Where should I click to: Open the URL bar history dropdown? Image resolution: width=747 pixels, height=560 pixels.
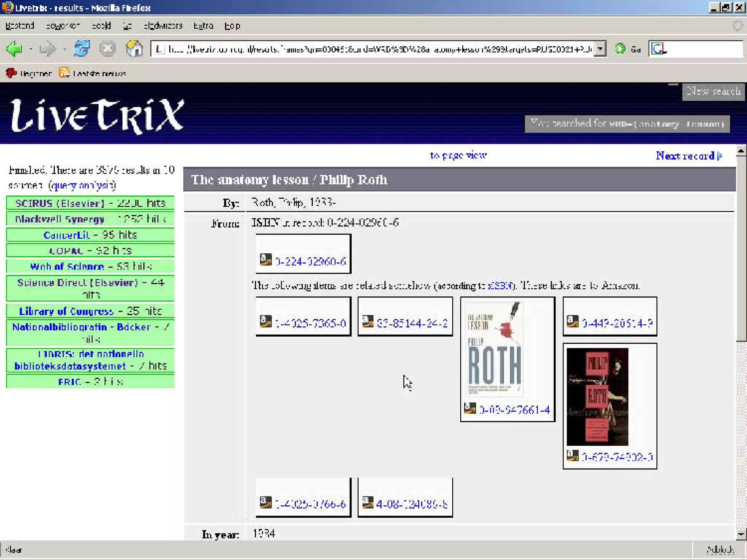[x=600, y=48]
